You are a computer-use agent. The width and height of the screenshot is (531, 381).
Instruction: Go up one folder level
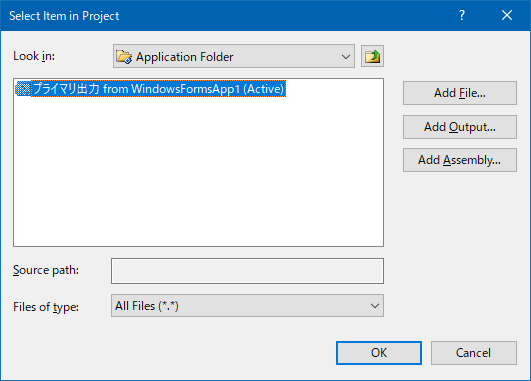pos(372,56)
